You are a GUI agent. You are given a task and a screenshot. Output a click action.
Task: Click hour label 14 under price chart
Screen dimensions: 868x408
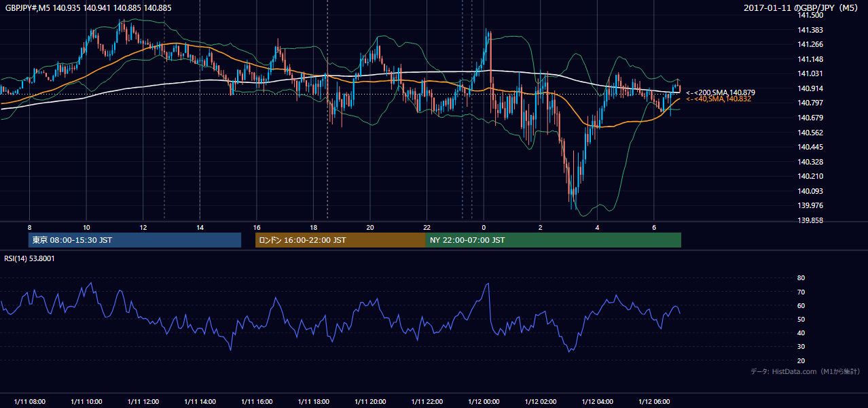click(200, 227)
